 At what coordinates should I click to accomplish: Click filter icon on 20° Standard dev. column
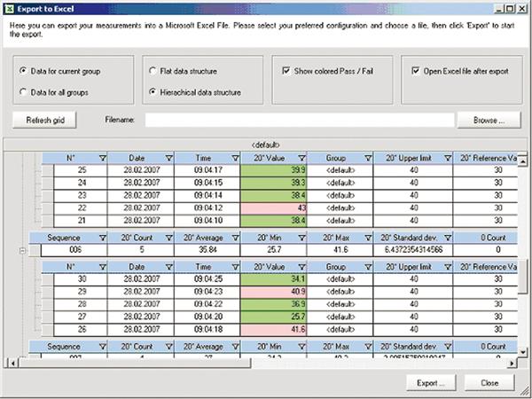(449, 238)
